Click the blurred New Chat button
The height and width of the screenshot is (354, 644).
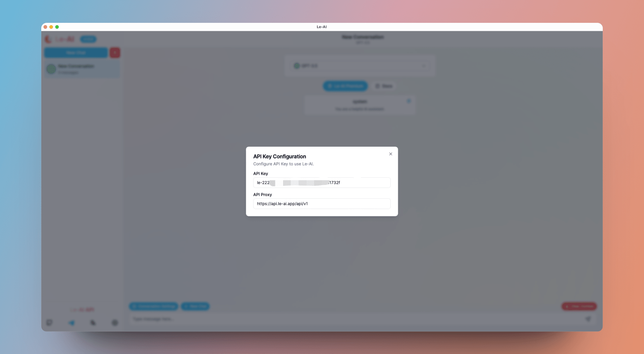pyautogui.click(x=76, y=53)
